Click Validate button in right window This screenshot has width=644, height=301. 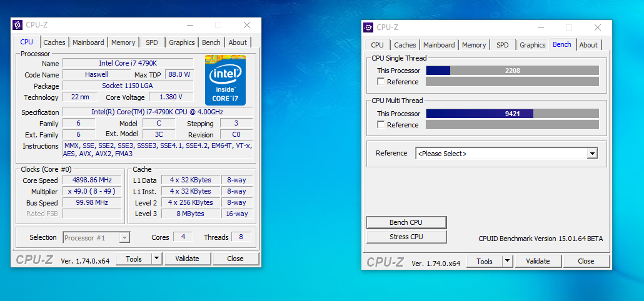click(538, 261)
